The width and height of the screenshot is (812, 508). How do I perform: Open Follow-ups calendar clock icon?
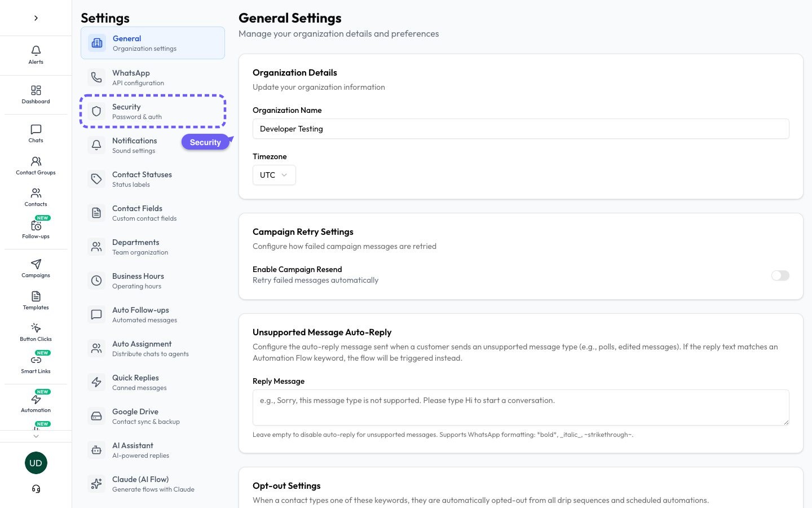[36, 226]
